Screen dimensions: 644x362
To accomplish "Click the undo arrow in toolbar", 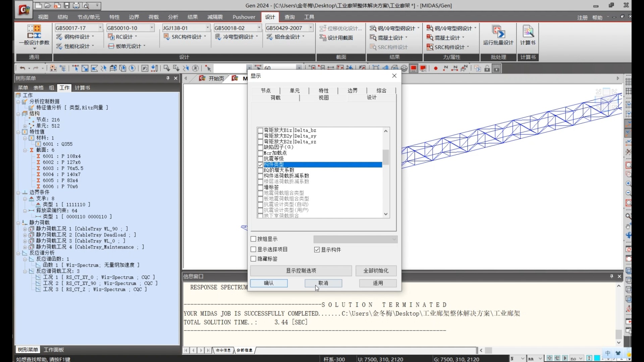I will [x=22, y=68].
